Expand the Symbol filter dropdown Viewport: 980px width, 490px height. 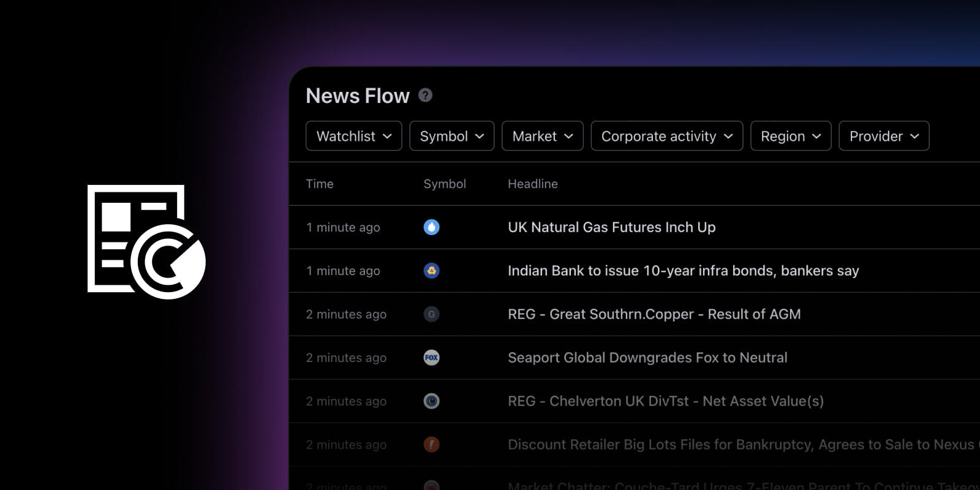(x=451, y=136)
